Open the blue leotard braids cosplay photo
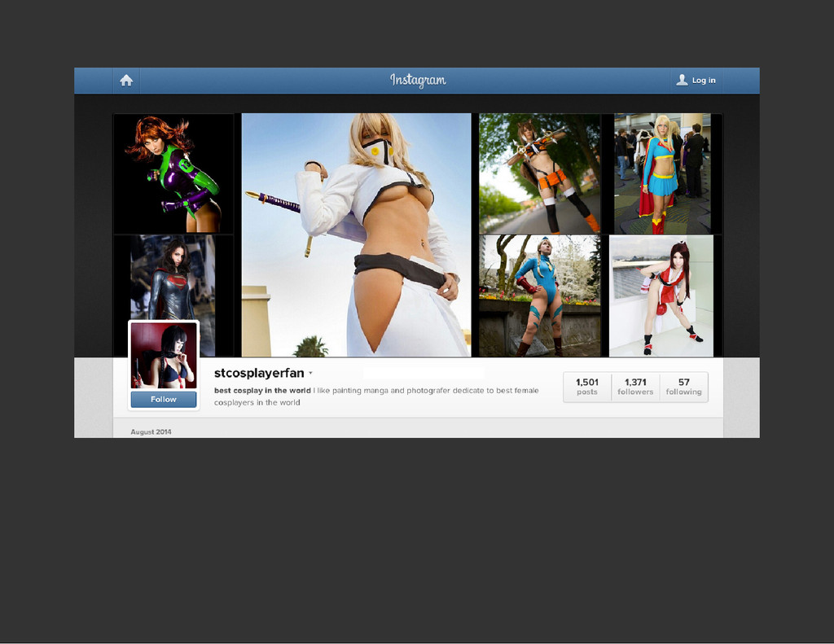Image resolution: width=834 pixels, height=644 pixels. click(539, 296)
